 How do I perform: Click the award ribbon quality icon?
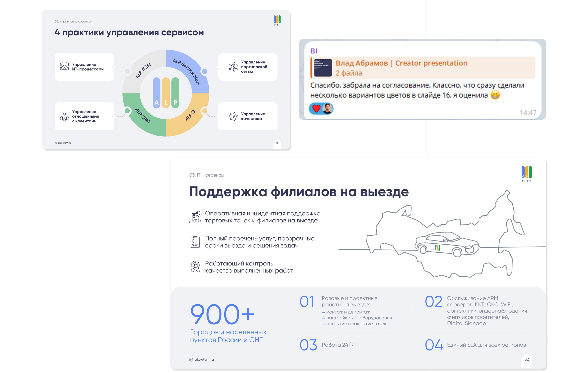point(195,267)
